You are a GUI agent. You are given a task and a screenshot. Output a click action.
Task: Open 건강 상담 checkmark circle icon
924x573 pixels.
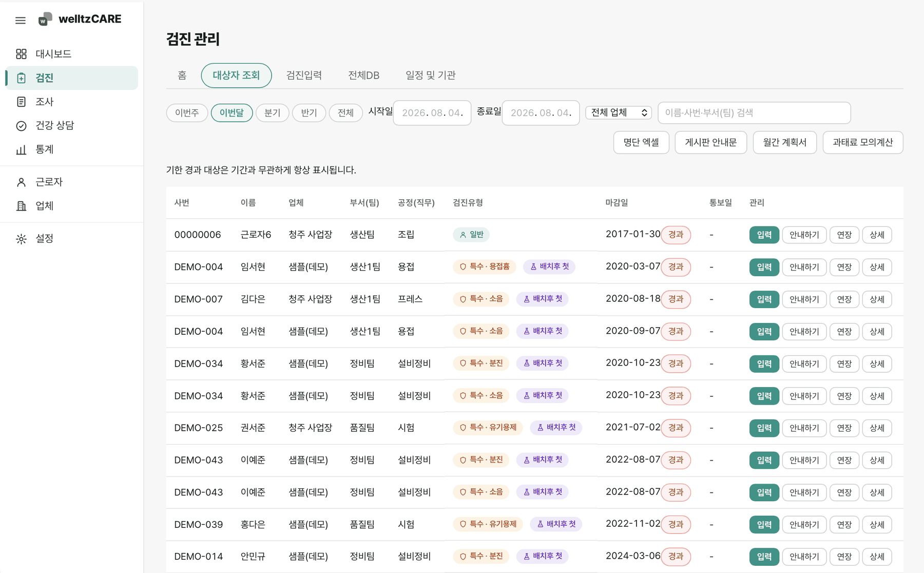coord(21,126)
